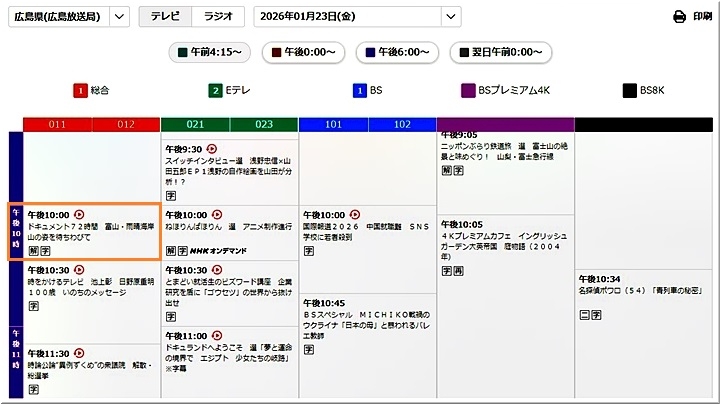Click play icon on 国際報道2026 program
Viewport: 720px width, 404px height.
[x=354, y=214]
